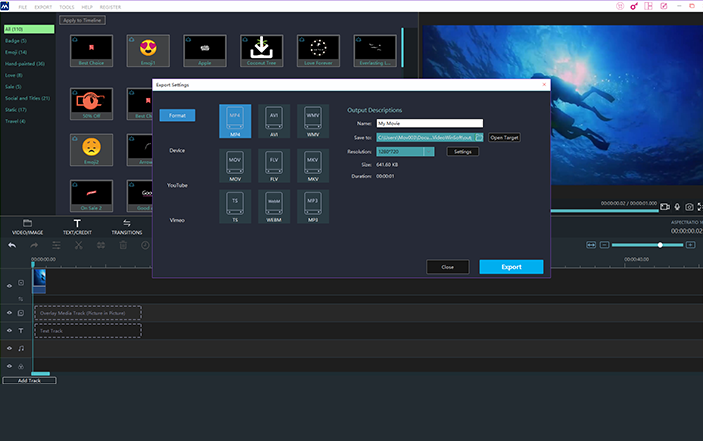Click the Name input field
703x441 pixels.
click(429, 123)
